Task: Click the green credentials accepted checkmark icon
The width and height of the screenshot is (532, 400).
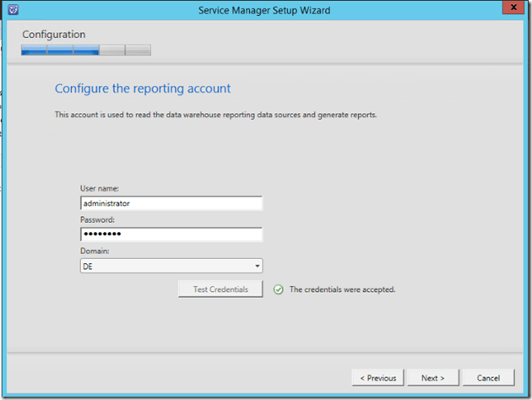Action: pyautogui.click(x=279, y=289)
